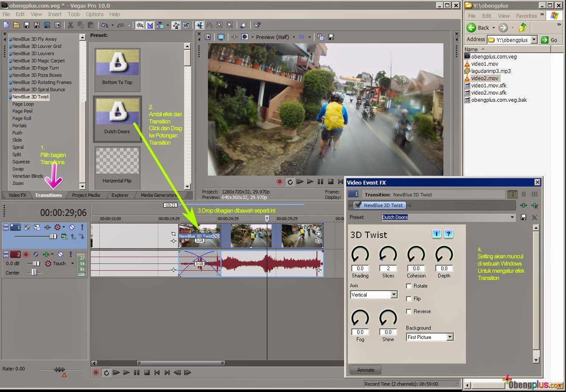Screen dimensions: 566x392
Task: Enable the Rotate checkbox
Action: pyautogui.click(x=409, y=286)
